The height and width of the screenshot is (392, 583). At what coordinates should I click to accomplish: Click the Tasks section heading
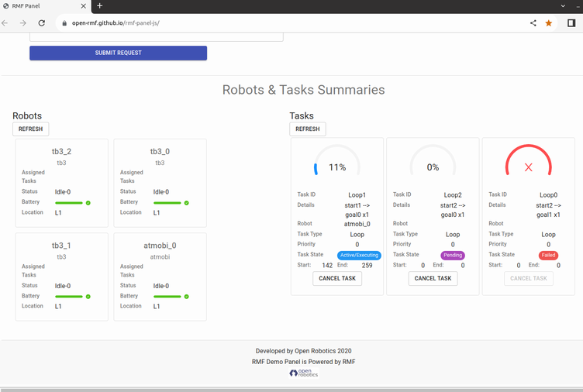click(302, 115)
